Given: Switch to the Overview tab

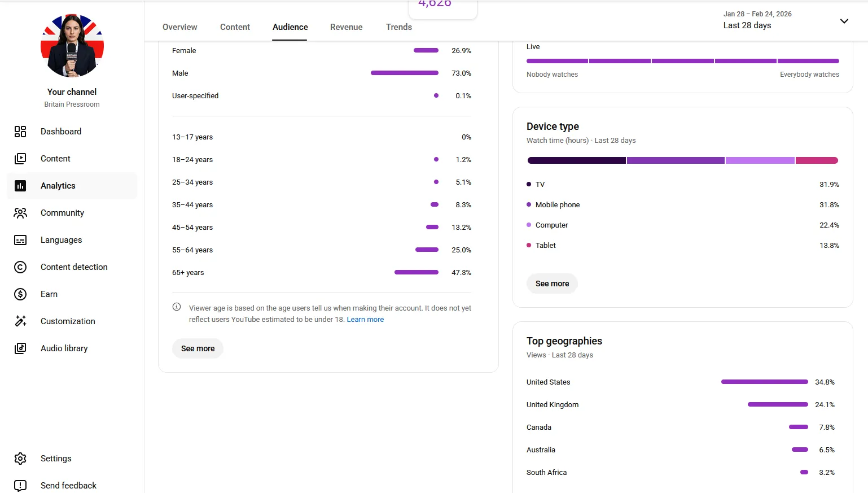Looking at the screenshot, I should pyautogui.click(x=180, y=27).
